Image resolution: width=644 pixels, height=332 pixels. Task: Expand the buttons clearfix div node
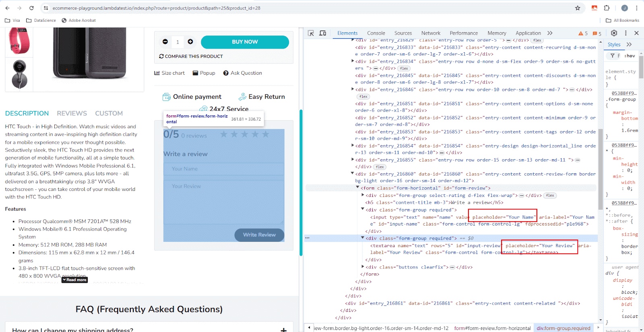[x=363, y=267]
